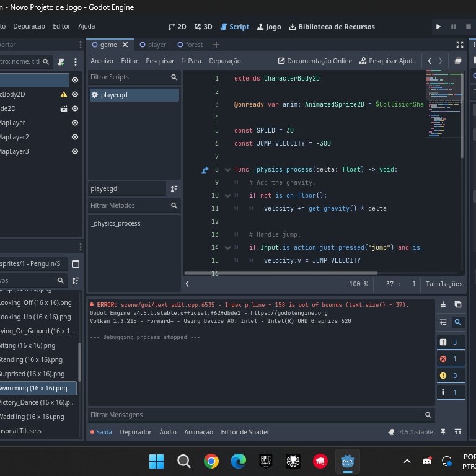
Task: Open scene icon on Node2D row
Action: pyautogui.click(x=63, y=108)
